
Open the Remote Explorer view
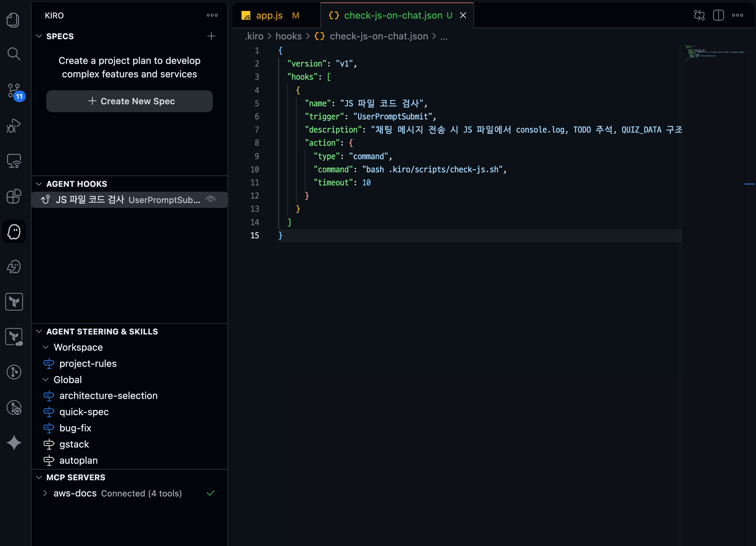(14, 161)
